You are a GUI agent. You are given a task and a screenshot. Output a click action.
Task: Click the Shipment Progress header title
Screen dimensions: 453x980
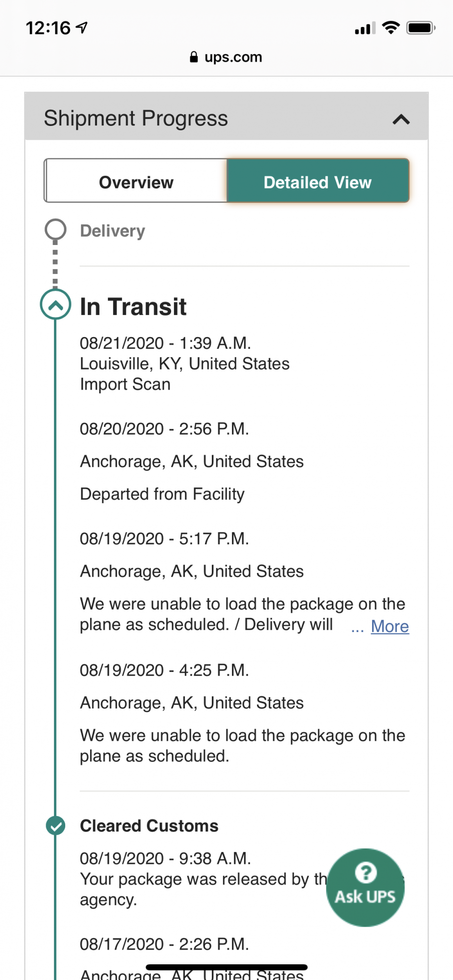click(136, 119)
